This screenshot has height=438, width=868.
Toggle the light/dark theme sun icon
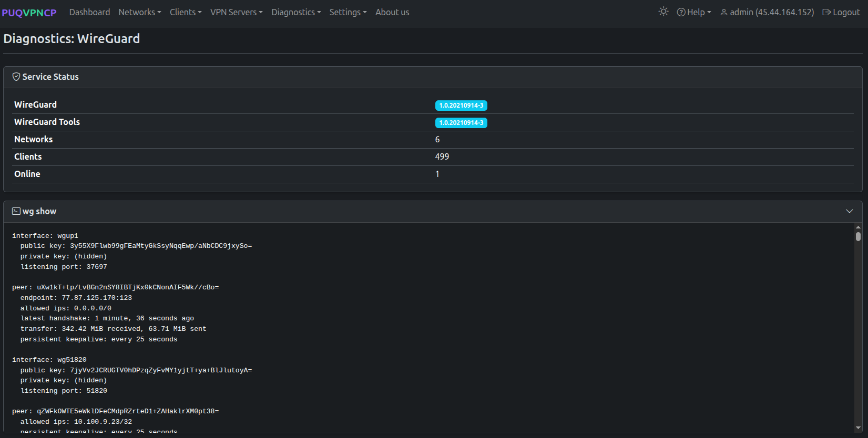[663, 12]
